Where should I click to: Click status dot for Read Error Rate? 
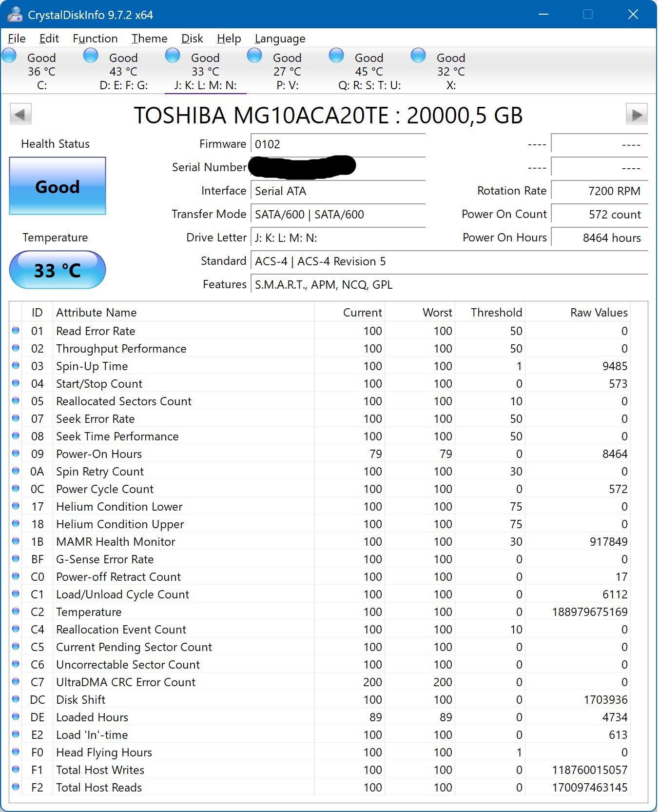tap(16, 331)
